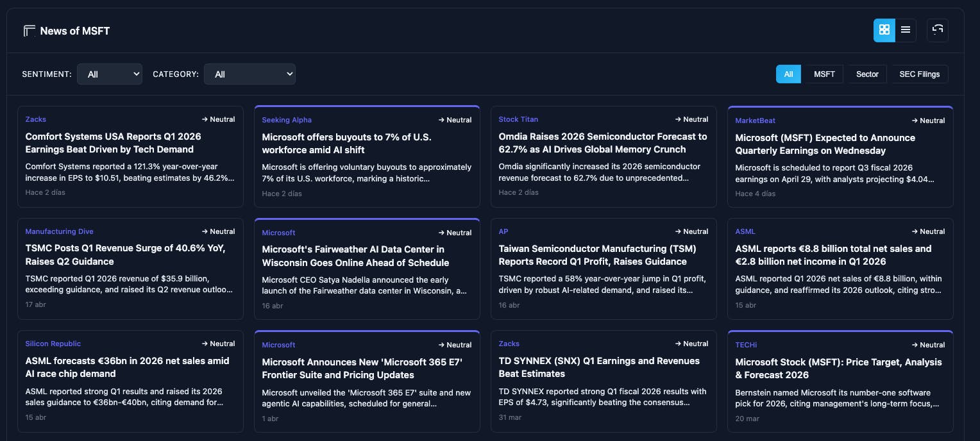Viewport: 980px width, 441px height.
Task: Click the 'News of MSFT' panel title
Action: coord(75,31)
